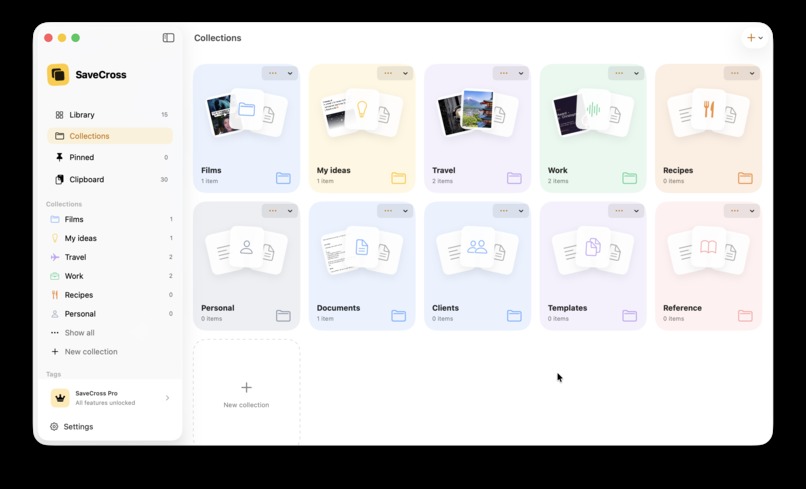Open the options dropdown on Personal card
Viewport: 806px width, 489px height.
point(280,211)
